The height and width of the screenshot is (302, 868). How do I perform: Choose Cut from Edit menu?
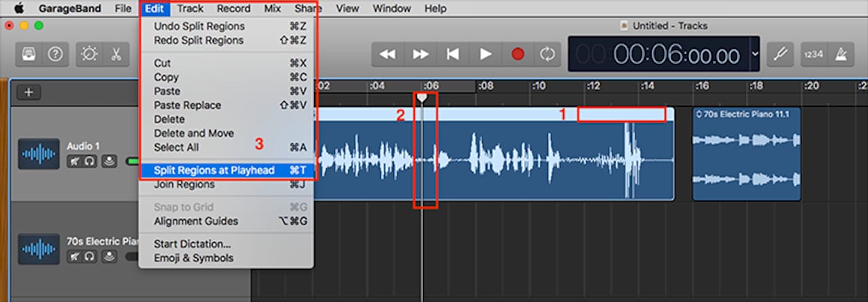tap(226, 63)
